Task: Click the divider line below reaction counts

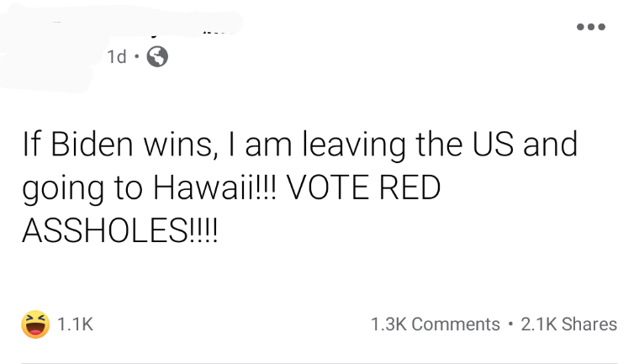Action: coord(319,363)
